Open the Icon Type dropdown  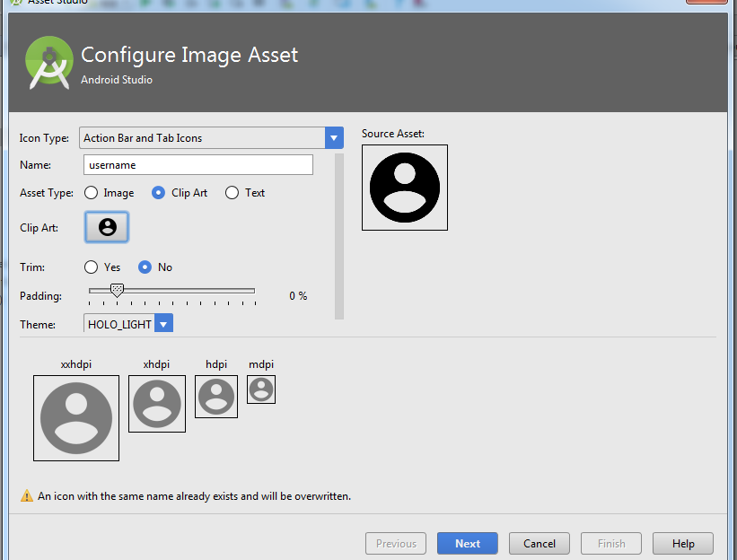[x=334, y=138]
